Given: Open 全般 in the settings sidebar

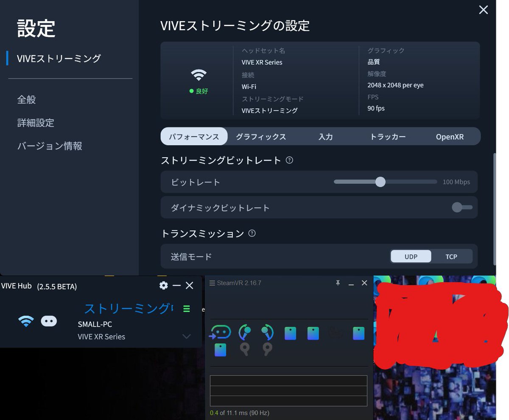Looking at the screenshot, I should click(26, 100).
